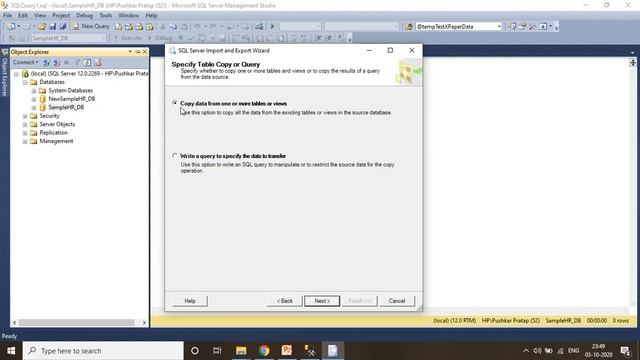Expand the Server Objects folder
This screenshot has height=360, width=640.
coord(25,124)
